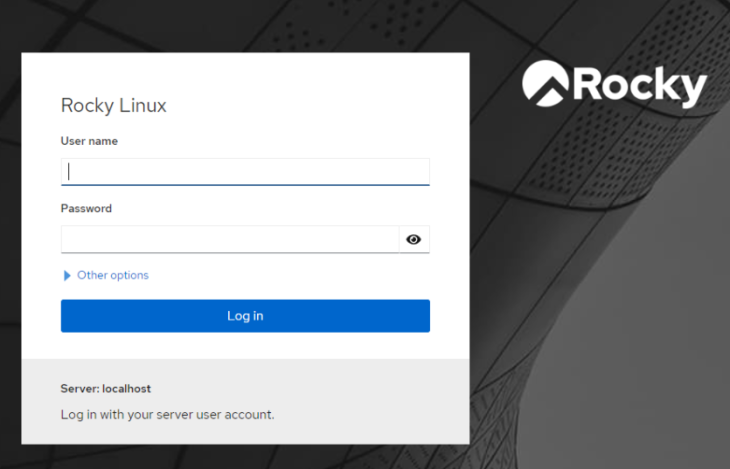Click the right end of Password field before eye
Image resolution: width=730 pixels, height=469 pixels.
[x=385, y=240]
